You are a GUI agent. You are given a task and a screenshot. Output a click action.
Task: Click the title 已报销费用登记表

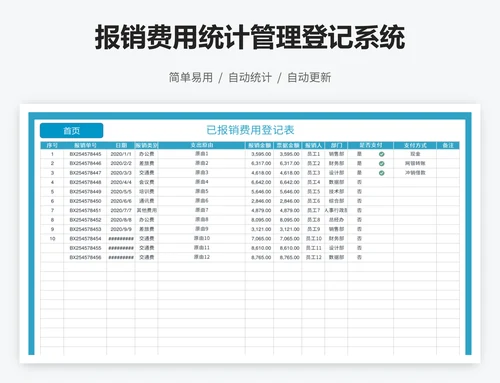click(250, 130)
